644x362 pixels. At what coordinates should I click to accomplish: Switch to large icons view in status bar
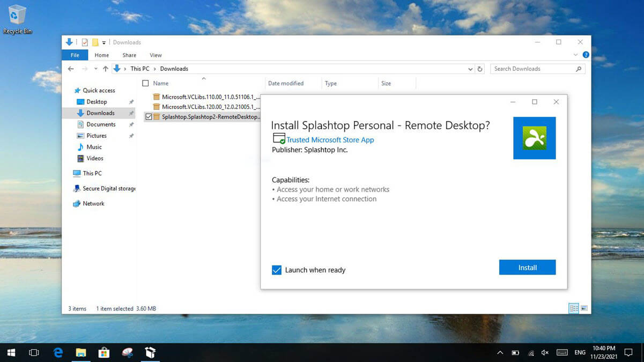(x=584, y=308)
